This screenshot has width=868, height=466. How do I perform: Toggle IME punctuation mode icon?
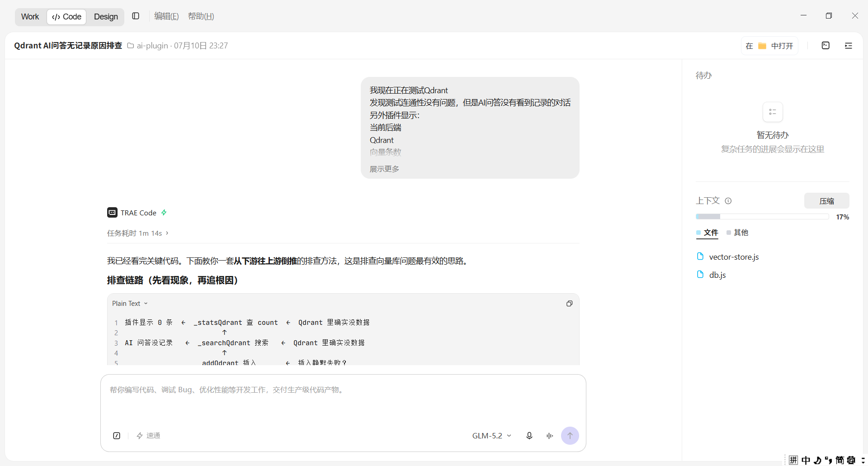[x=828, y=460]
